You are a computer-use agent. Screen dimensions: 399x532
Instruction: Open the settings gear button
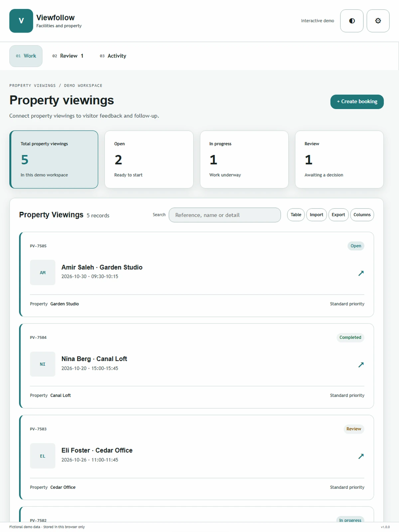click(x=378, y=21)
